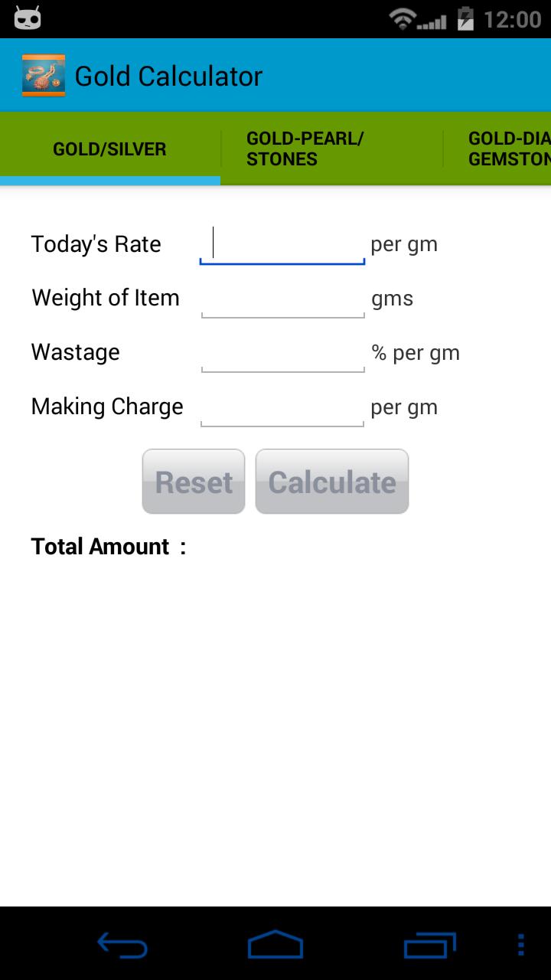
Task: Tap the Gold Calculator app icon
Action: pyautogui.click(x=44, y=76)
